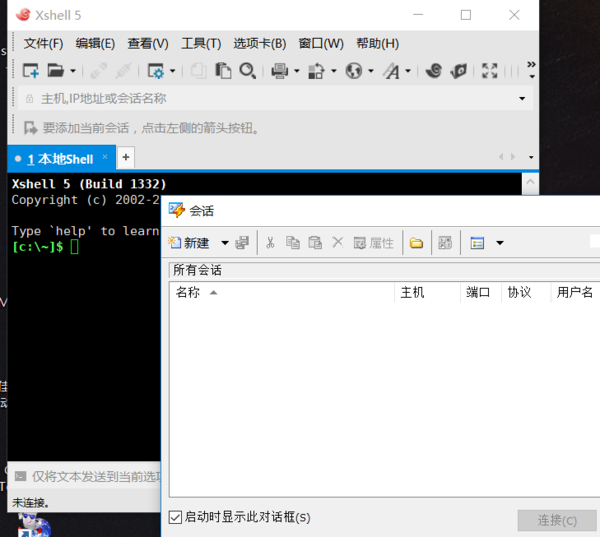Click the Xagent swirl icon in toolbar

click(434, 71)
